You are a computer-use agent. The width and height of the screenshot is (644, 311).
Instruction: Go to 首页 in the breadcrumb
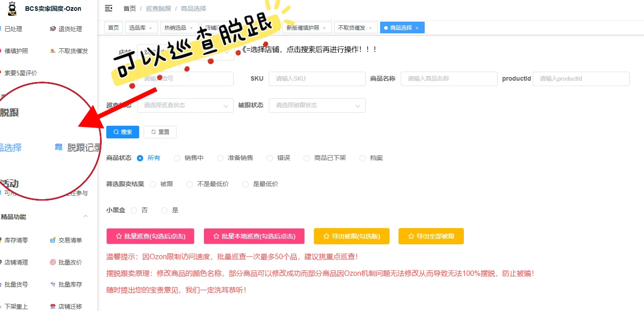click(x=130, y=9)
